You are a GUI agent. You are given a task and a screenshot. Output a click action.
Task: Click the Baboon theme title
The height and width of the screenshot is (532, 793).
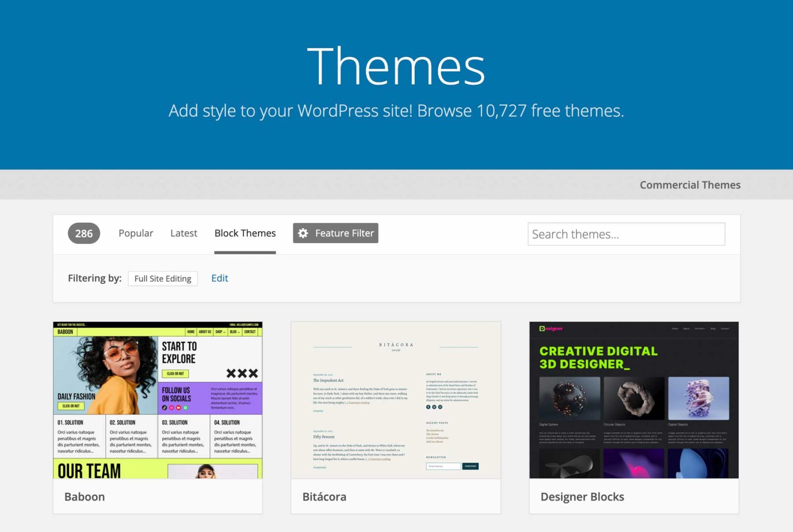pyautogui.click(x=85, y=496)
